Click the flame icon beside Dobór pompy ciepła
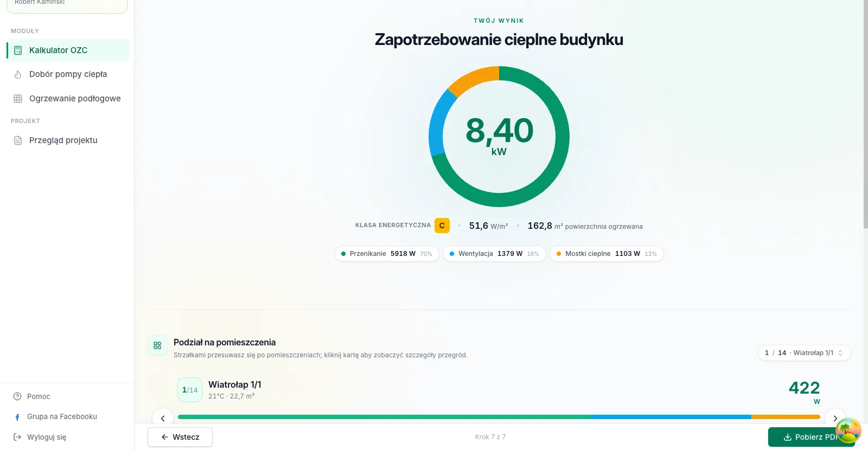This screenshot has height=450, width=868. tap(18, 74)
